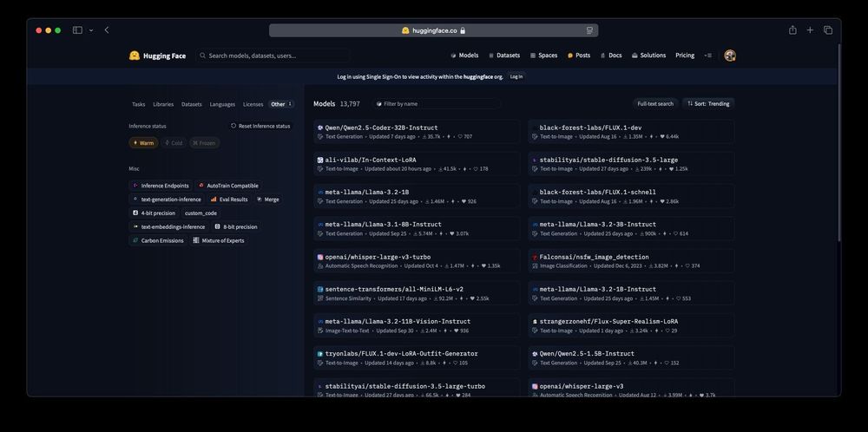Open Qwen/Qwen2.5-Coder-32B-Instruct model
Viewport: 868px width, 432px height.
click(x=417, y=132)
